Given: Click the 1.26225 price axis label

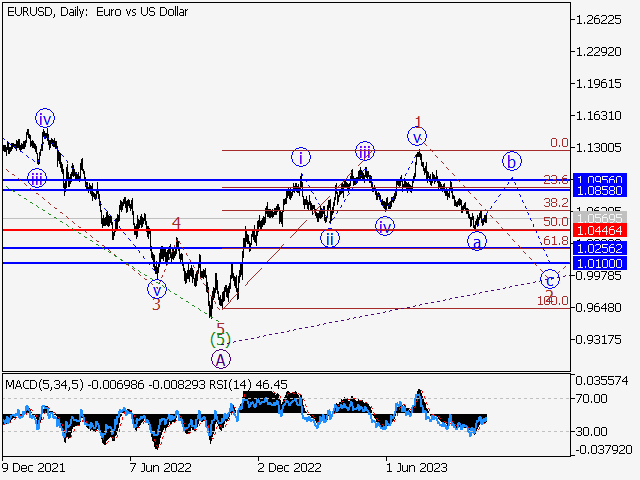Looking at the screenshot, I should pyautogui.click(x=598, y=20).
